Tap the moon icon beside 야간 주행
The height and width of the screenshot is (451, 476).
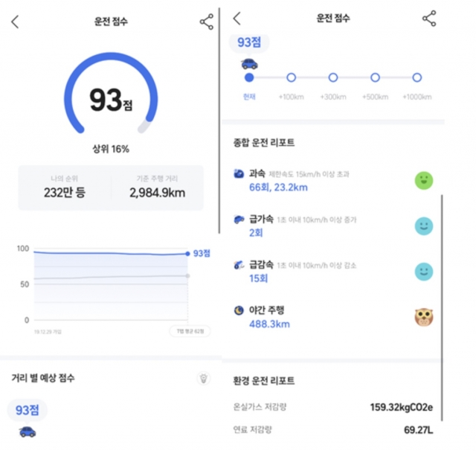click(239, 310)
